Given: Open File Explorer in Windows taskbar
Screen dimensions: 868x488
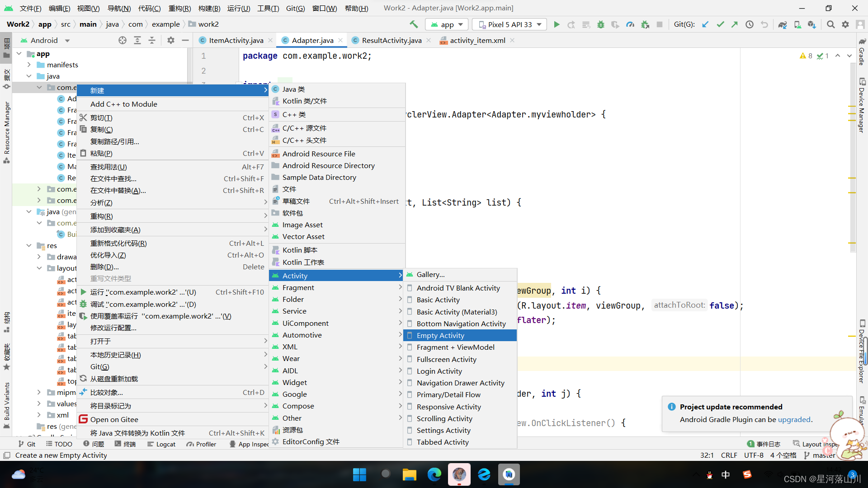Looking at the screenshot, I should pyautogui.click(x=409, y=474).
